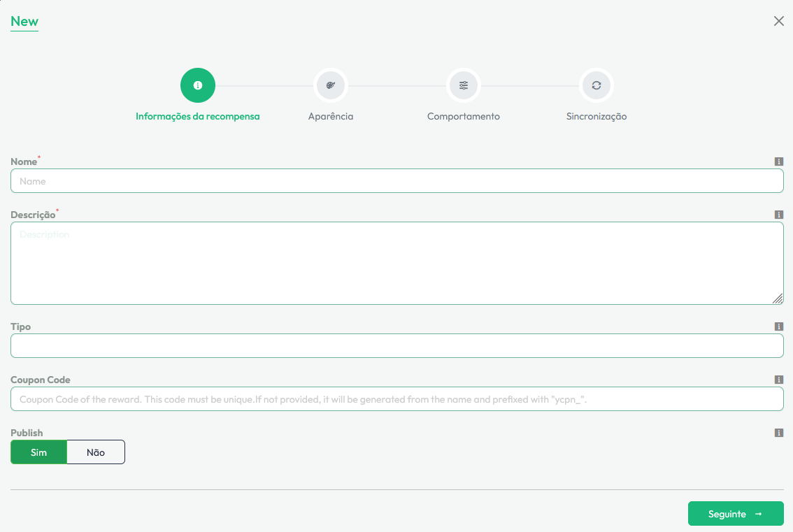Click the Informações da recompensa step icon
793x532 pixels.
point(198,85)
